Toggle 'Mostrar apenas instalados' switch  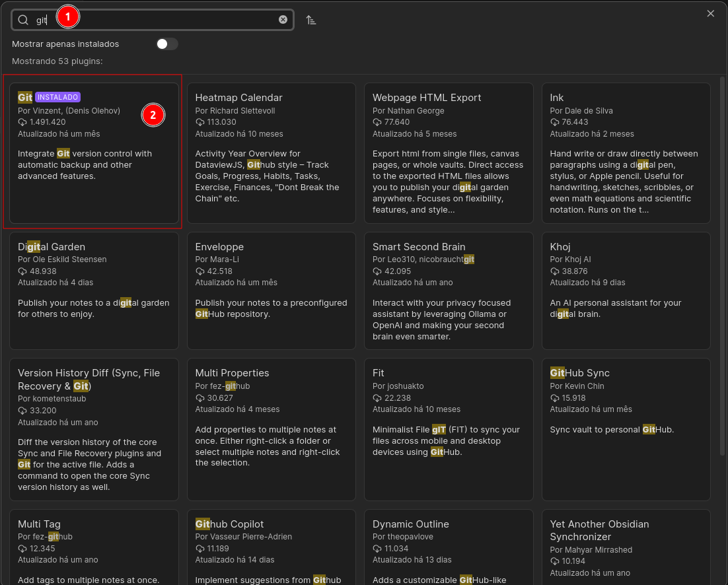(167, 44)
